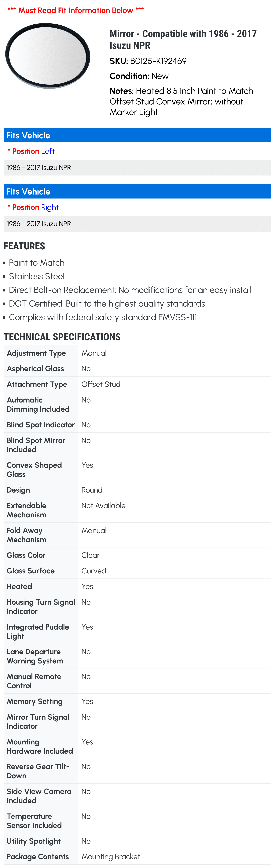
Task: Click the Condition New text
Action: click(139, 76)
